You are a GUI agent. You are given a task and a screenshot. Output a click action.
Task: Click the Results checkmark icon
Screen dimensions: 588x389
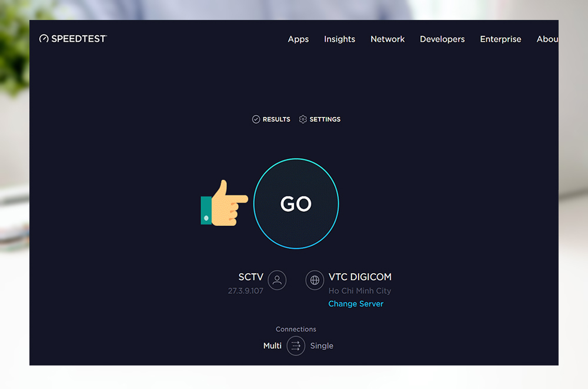(x=256, y=119)
